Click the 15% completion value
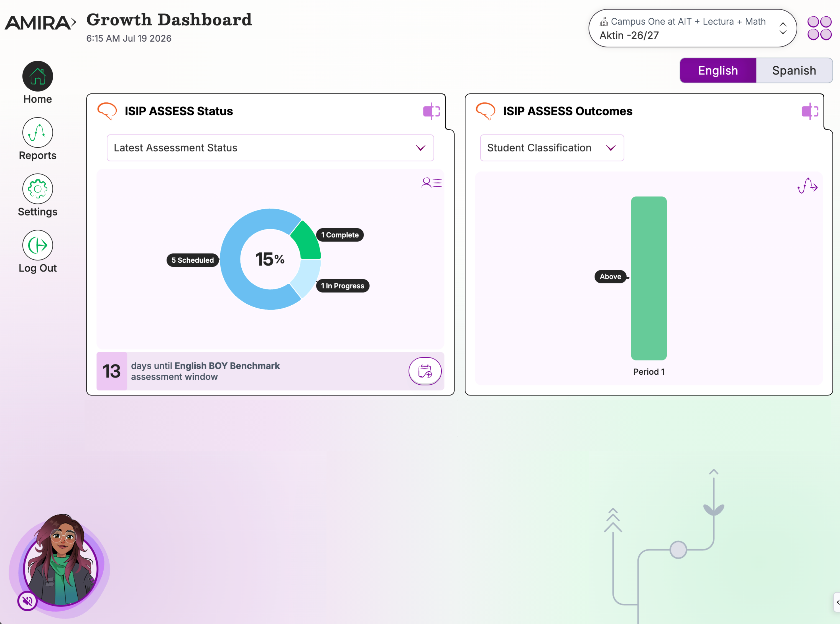The width and height of the screenshot is (840, 624). 270,259
